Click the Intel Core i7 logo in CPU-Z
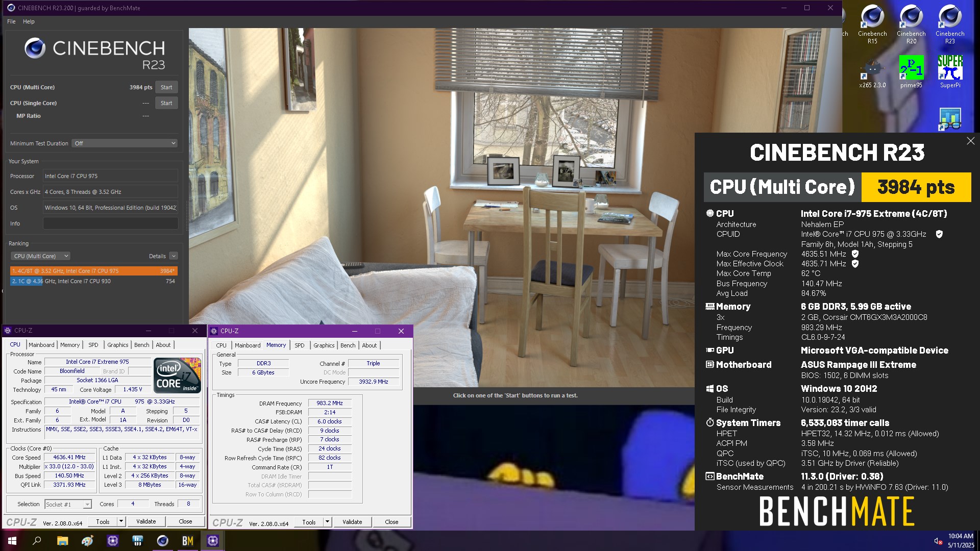The image size is (980, 551). [177, 375]
